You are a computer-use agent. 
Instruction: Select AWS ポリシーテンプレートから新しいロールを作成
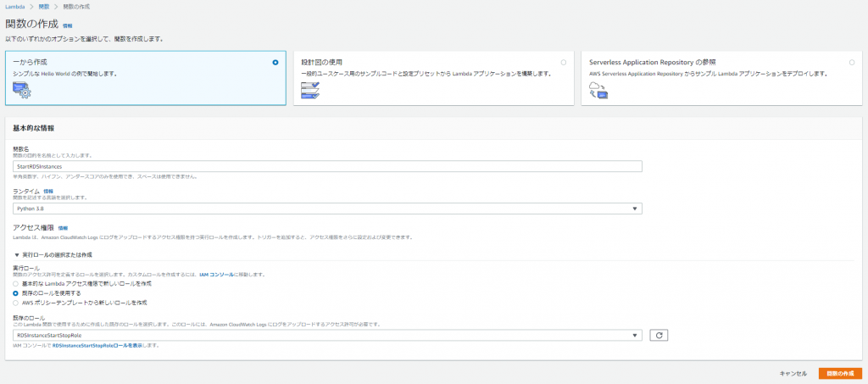click(x=15, y=303)
